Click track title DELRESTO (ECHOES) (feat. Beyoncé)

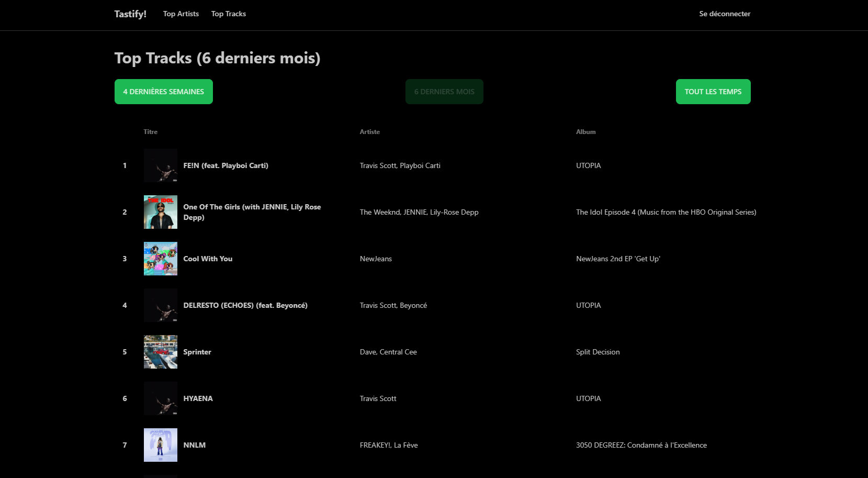pos(245,305)
